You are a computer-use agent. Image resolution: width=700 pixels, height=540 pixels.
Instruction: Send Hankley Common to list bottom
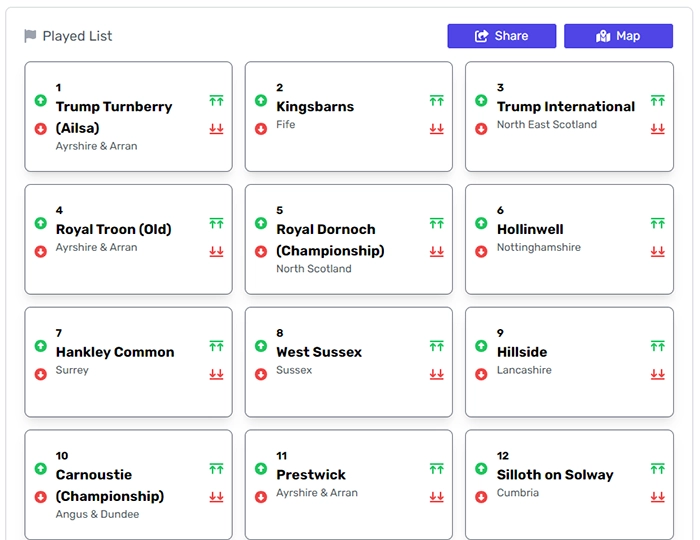216,375
